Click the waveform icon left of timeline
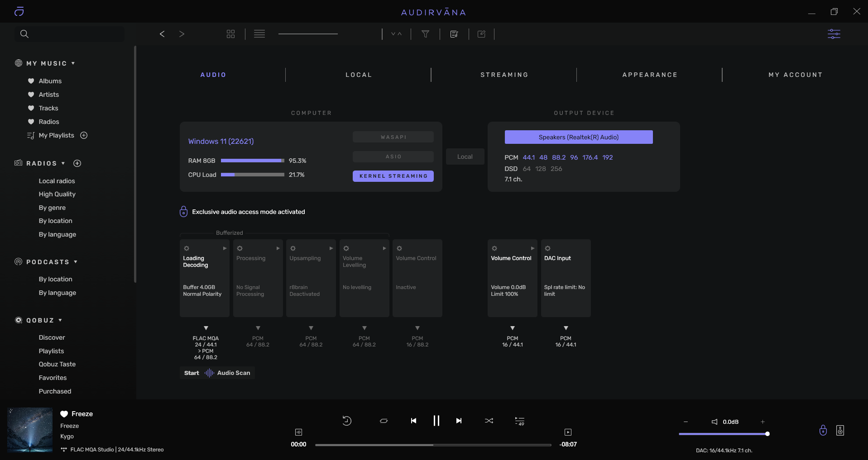 [x=298, y=432]
